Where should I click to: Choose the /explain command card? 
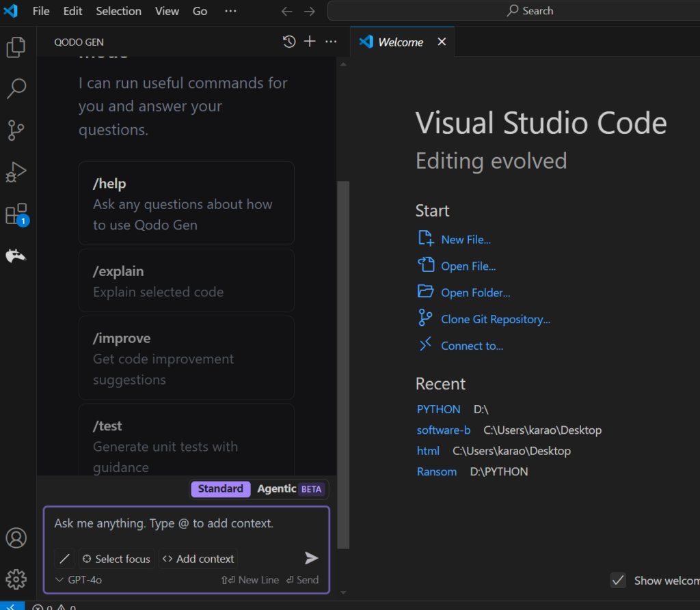click(186, 281)
